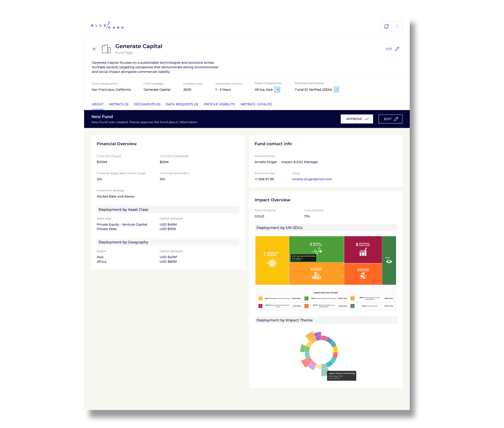
Task: Open the notifications bell
Action: click(386, 27)
